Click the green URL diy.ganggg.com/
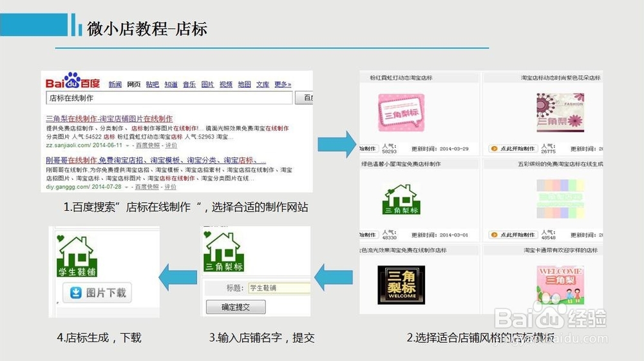The height and width of the screenshot is (361, 644). click(68, 187)
